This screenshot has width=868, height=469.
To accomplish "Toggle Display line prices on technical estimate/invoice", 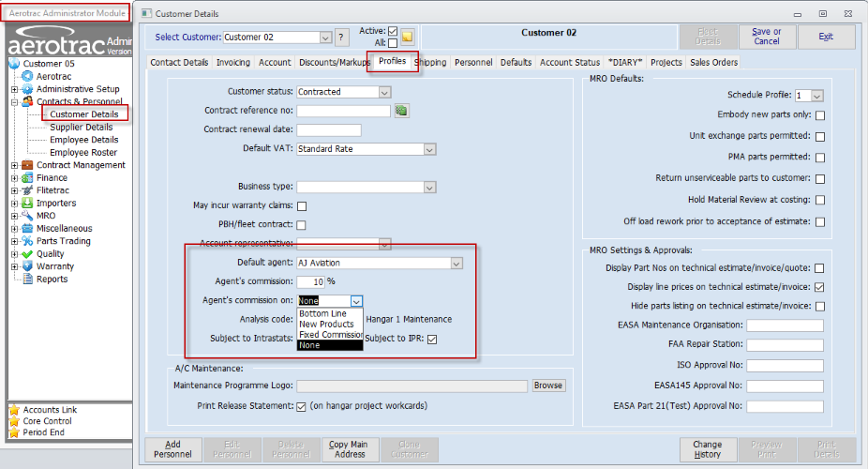I will click(820, 287).
